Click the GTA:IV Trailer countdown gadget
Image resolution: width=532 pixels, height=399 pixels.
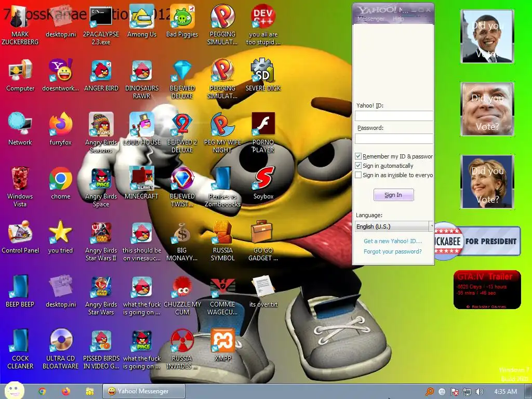(x=487, y=289)
